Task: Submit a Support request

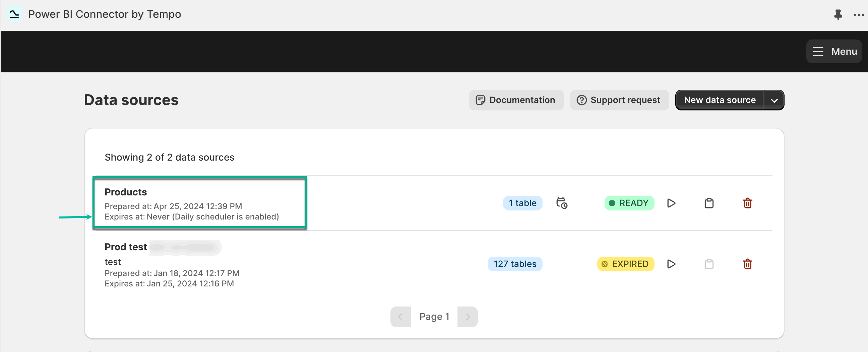Action: coord(619,100)
